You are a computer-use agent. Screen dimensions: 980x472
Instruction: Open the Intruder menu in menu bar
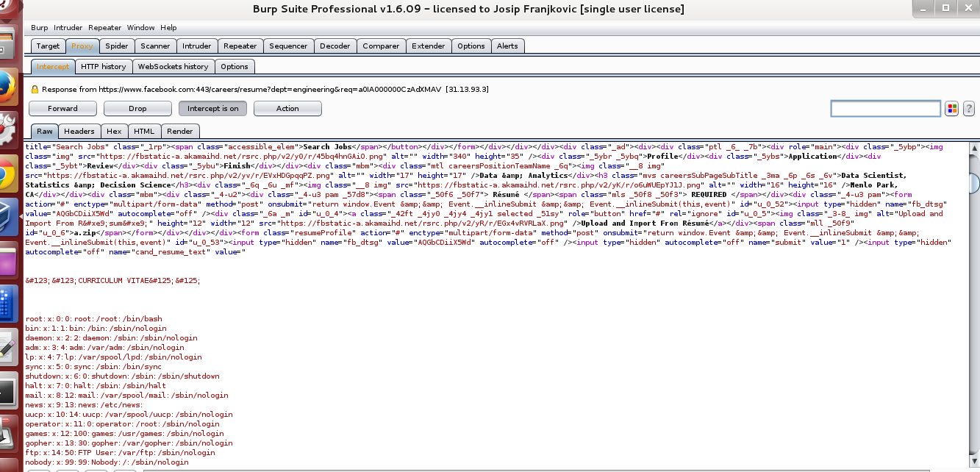pyautogui.click(x=68, y=27)
